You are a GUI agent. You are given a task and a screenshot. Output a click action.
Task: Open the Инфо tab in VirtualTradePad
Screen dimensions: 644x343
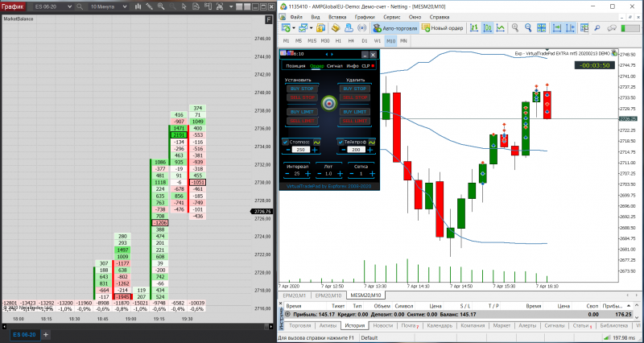click(353, 66)
